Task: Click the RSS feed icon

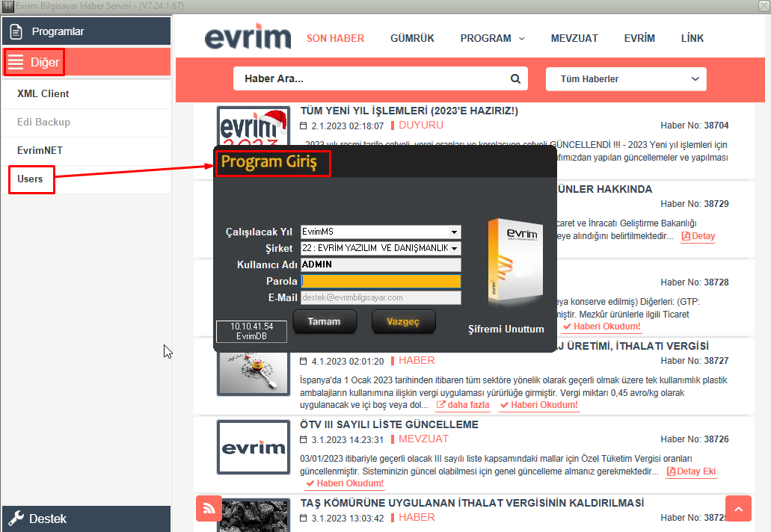Action: point(209,508)
